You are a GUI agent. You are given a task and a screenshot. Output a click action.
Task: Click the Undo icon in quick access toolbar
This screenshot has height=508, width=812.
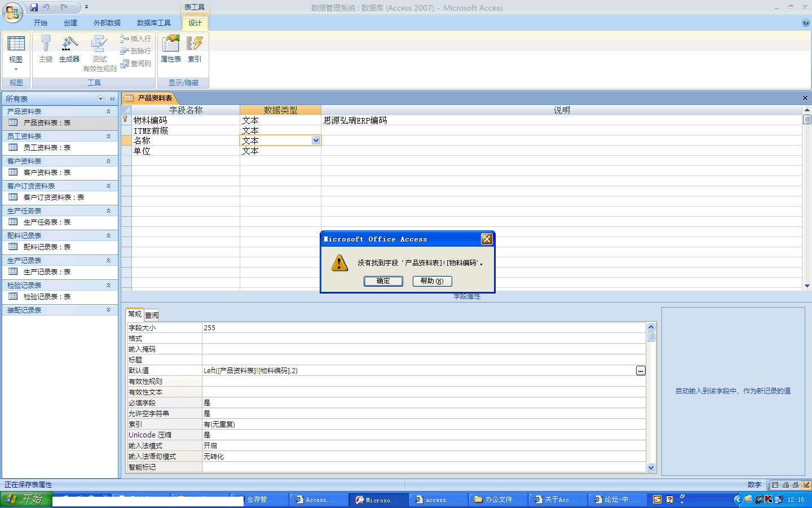point(46,7)
